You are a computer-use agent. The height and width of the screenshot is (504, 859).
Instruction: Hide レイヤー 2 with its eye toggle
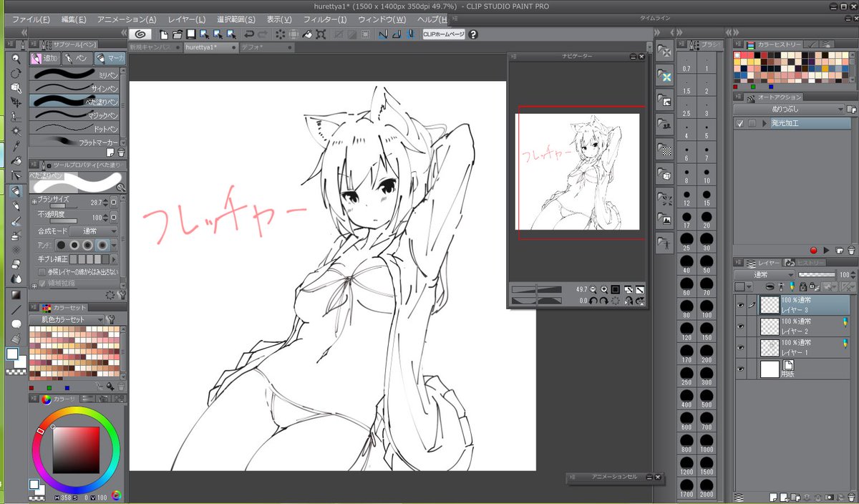(x=739, y=325)
